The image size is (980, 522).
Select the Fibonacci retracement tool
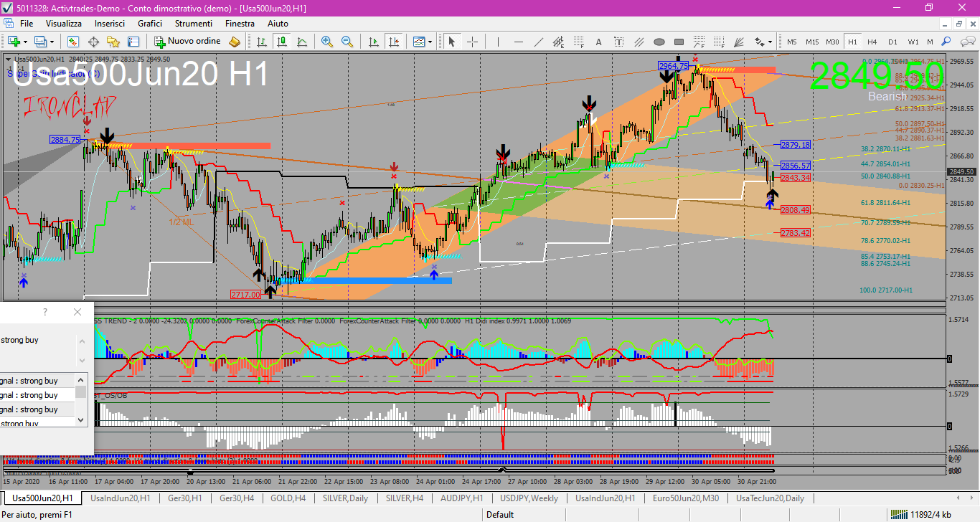coord(579,42)
